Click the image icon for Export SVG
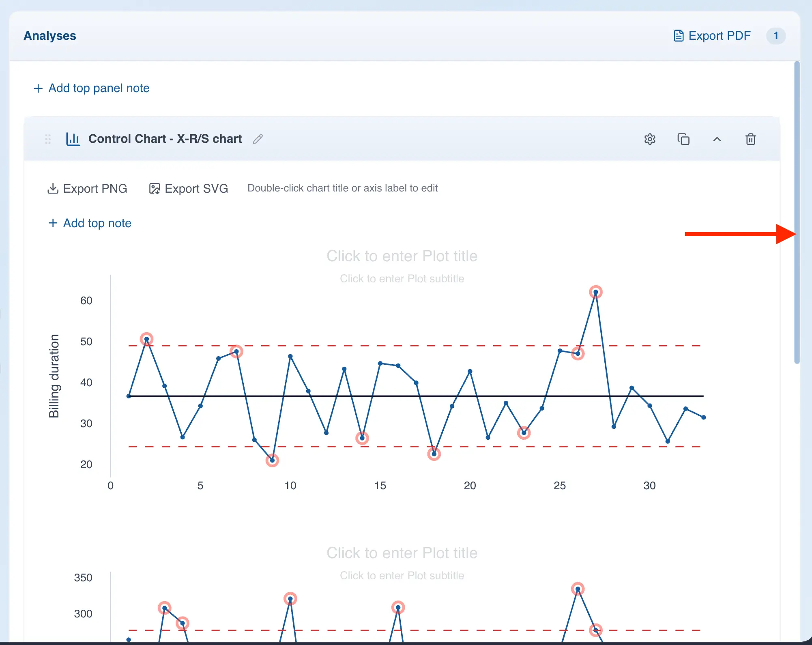The height and width of the screenshot is (645, 812). tap(155, 189)
